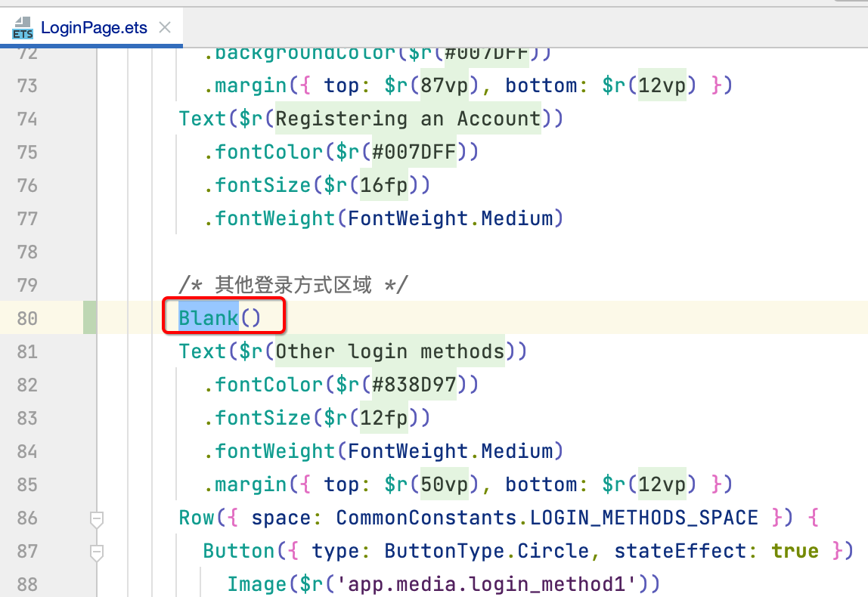The width and height of the screenshot is (868, 597).
Task: Click line number 80 in the gutter
Action: 27,318
